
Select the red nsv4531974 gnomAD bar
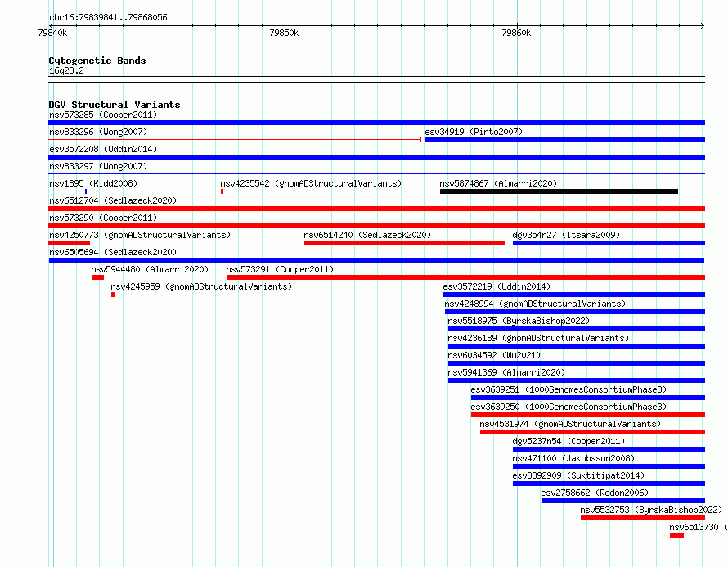[592, 432]
